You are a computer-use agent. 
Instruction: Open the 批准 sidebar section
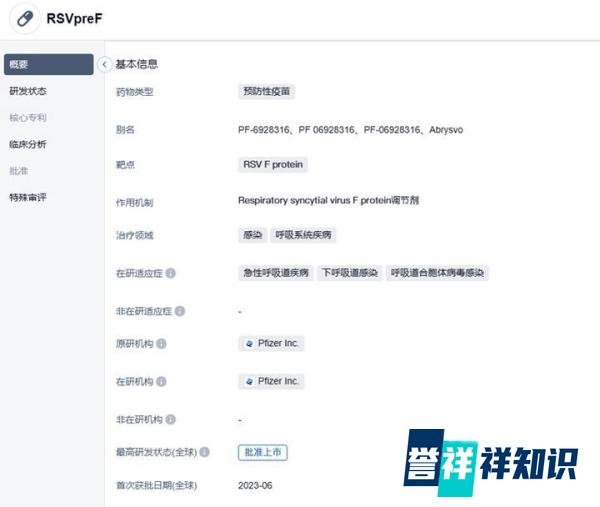click(19, 171)
